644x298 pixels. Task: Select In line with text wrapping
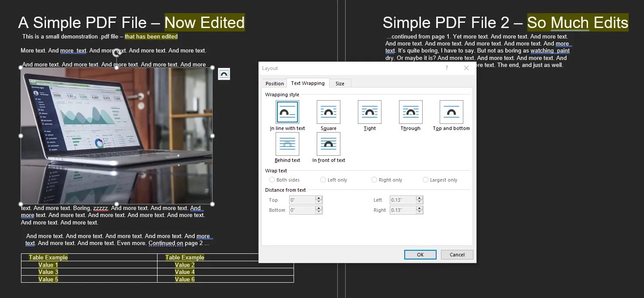(287, 112)
